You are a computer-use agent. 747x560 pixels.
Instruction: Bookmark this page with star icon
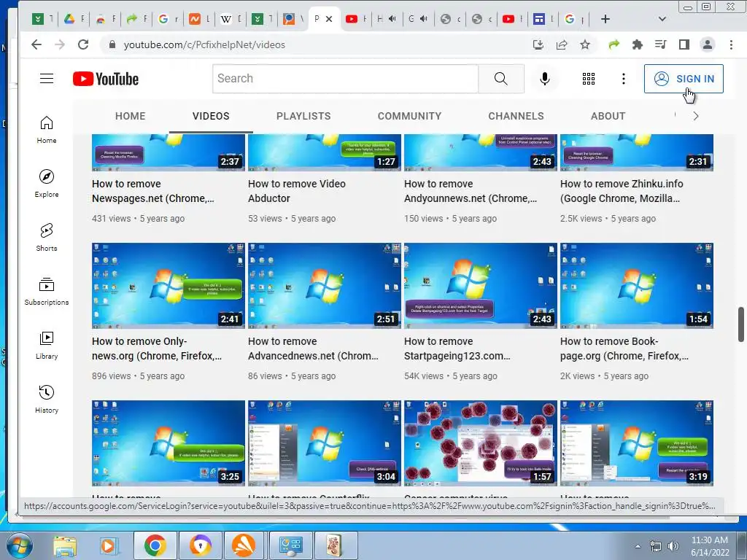click(585, 44)
